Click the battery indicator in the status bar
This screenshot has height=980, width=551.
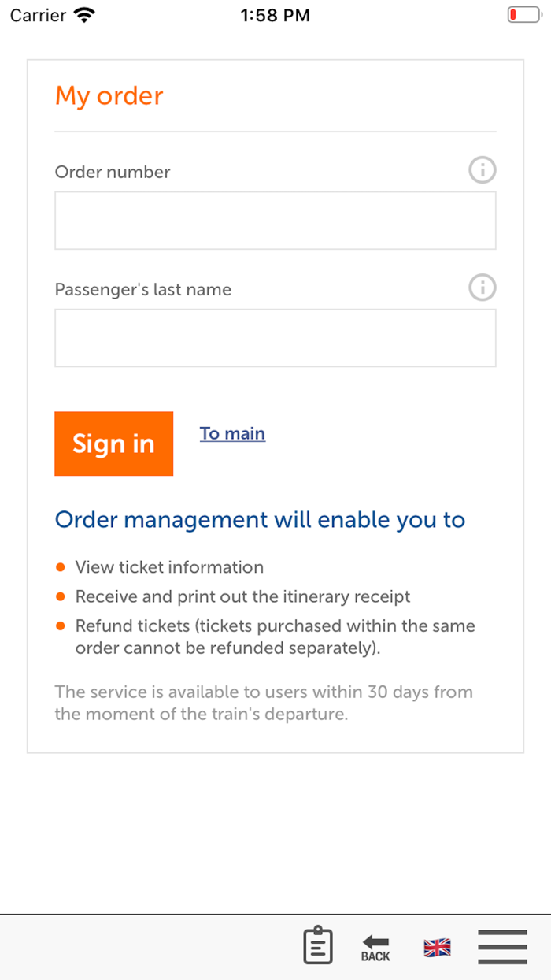pyautogui.click(x=523, y=13)
